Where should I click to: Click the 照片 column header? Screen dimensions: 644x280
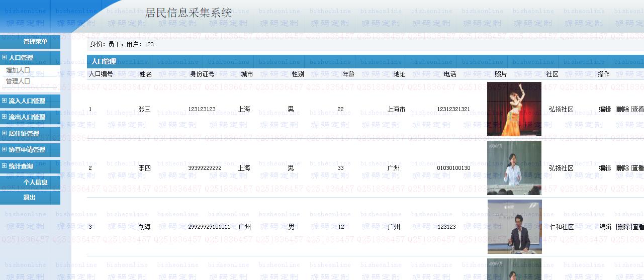click(501, 74)
